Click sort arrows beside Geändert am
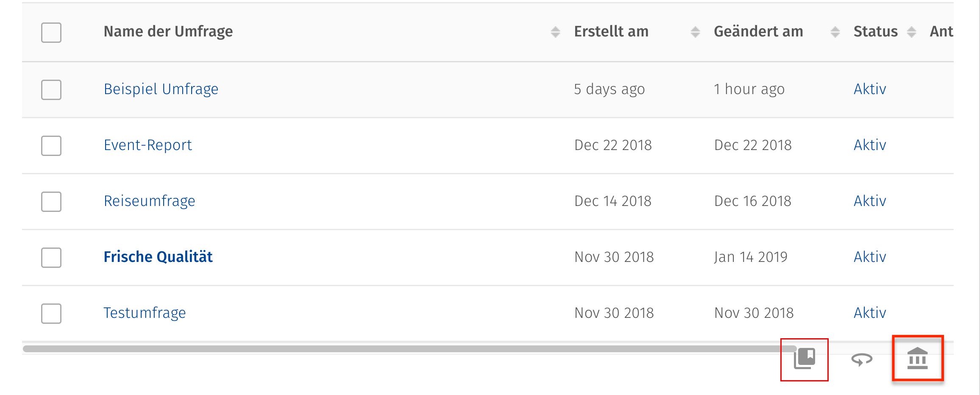The width and height of the screenshot is (980, 395). pos(835,31)
